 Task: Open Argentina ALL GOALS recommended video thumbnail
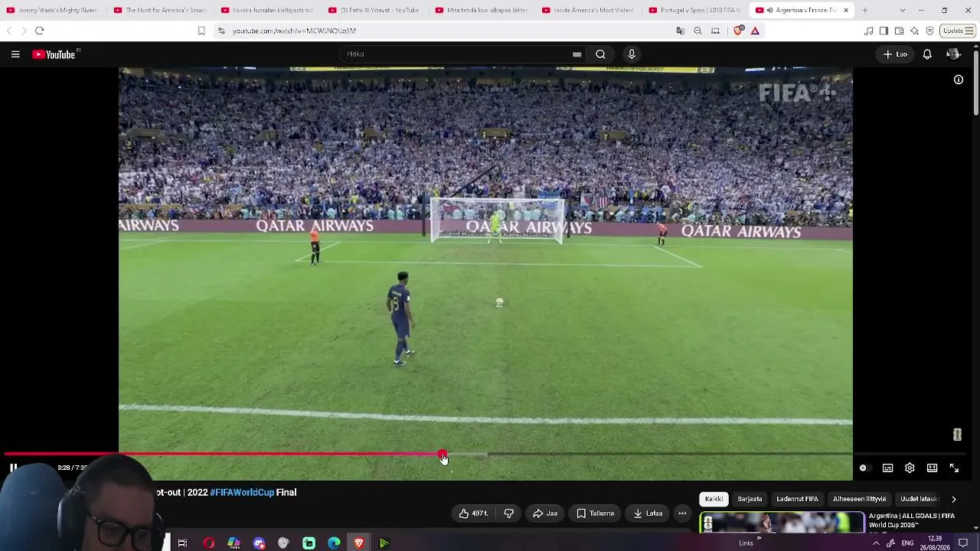point(782,522)
